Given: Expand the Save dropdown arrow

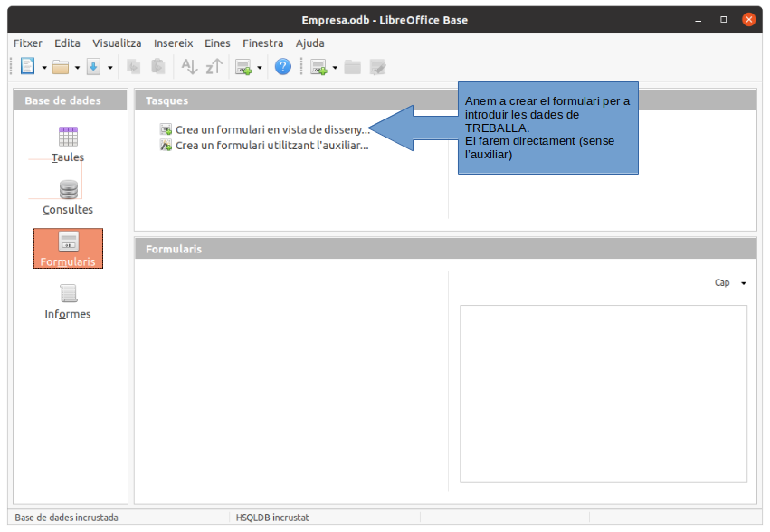Looking at the screenshot, I should [110, 68].
